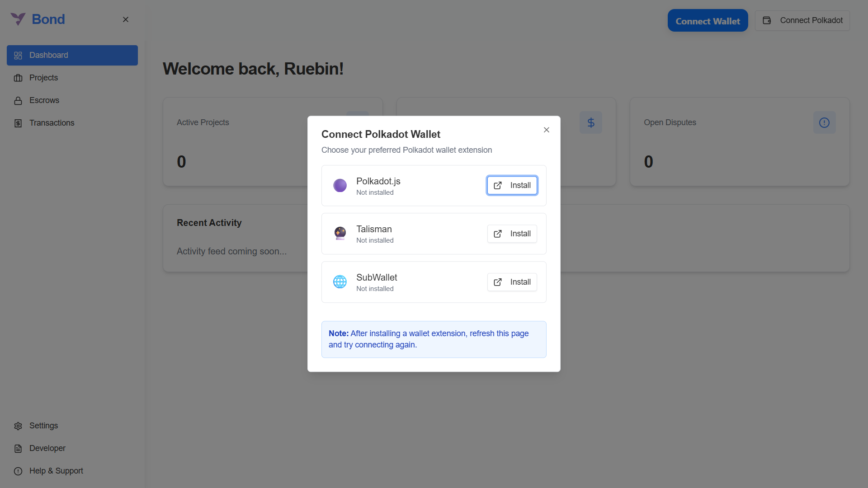Screen dimensions: 868x488
Task: Go to Projects in the sidebar
Action: pyautogui.click(x=72, y=78)
